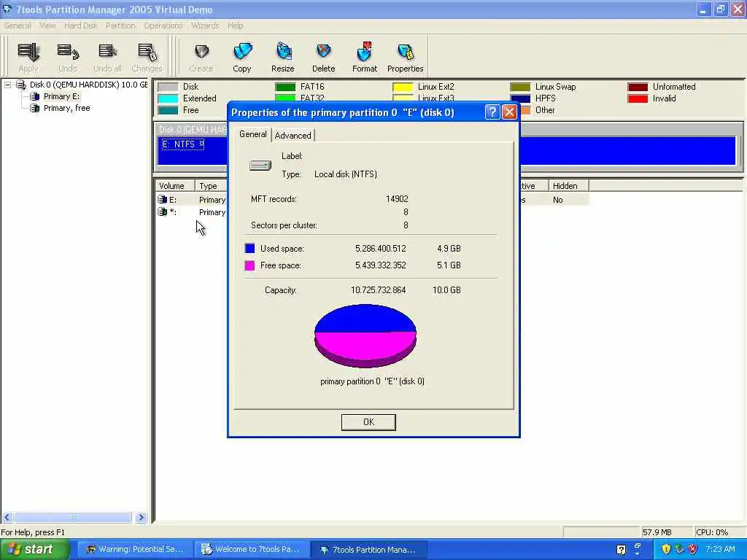Screen dimensions: 747x560
Task: Click the Capacity value 10.725.732.864
Action: click(x=379, y=290)
